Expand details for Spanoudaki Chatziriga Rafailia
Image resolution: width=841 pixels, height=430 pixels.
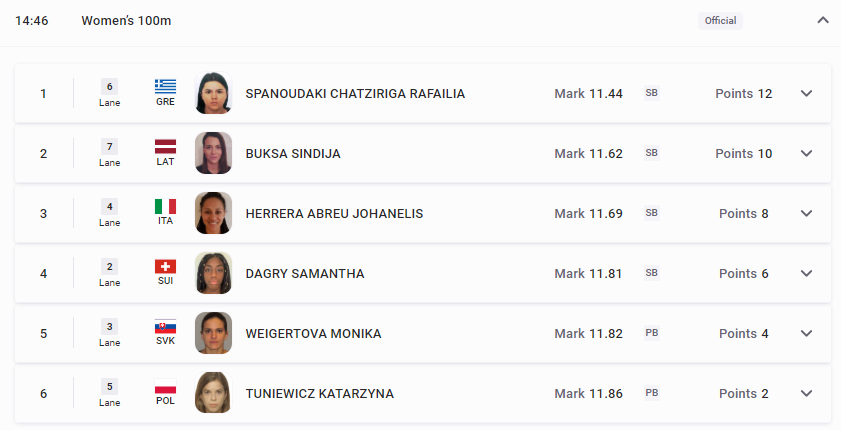pyautogui.click(x=806, y=93)
